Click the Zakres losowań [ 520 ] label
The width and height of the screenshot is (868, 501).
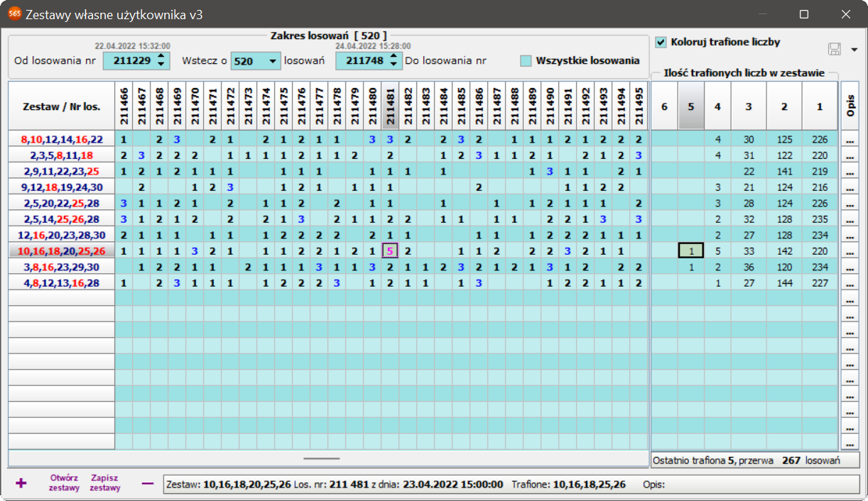[x=329, y=35]
